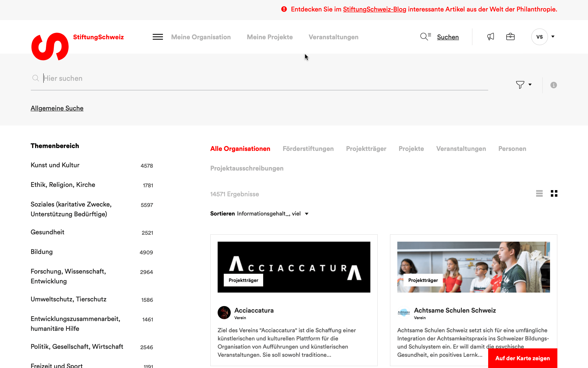This screenshot has height=368, width=588.
Task: Click the search magnifier icon beside Suchen
Action: 425,37
